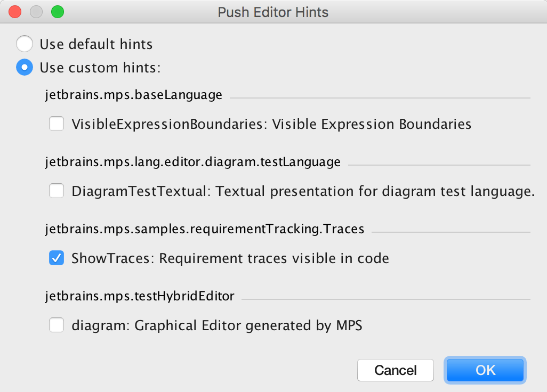This screenshot has width=547, height=392.
Task: Click the "Use default hints" label text
Action: pos(96,44)
